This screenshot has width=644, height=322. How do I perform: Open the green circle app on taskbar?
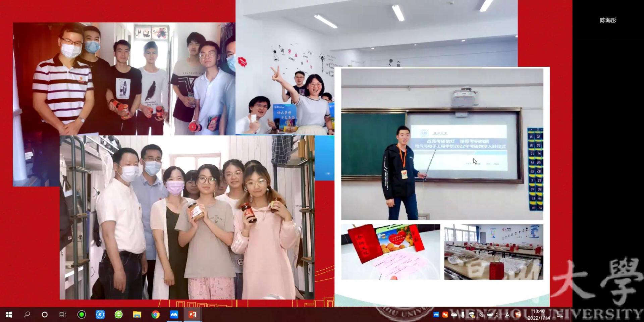pos(82,315)
